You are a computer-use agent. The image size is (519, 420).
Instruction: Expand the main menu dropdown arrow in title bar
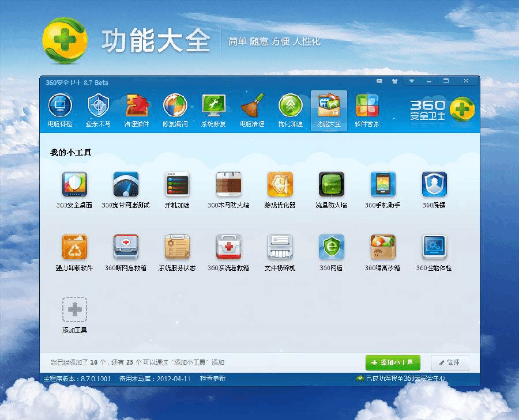pyautogui.click(x=412, y=81)
